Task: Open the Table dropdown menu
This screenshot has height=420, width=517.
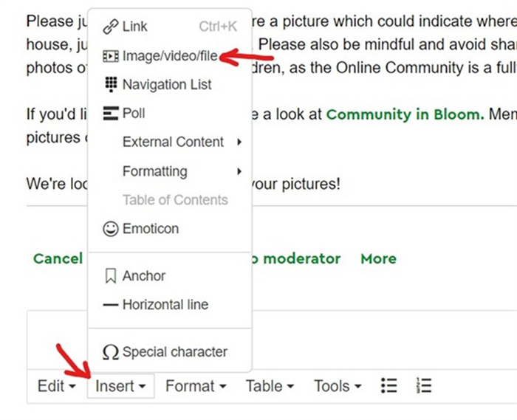Action: click(270, 386)
